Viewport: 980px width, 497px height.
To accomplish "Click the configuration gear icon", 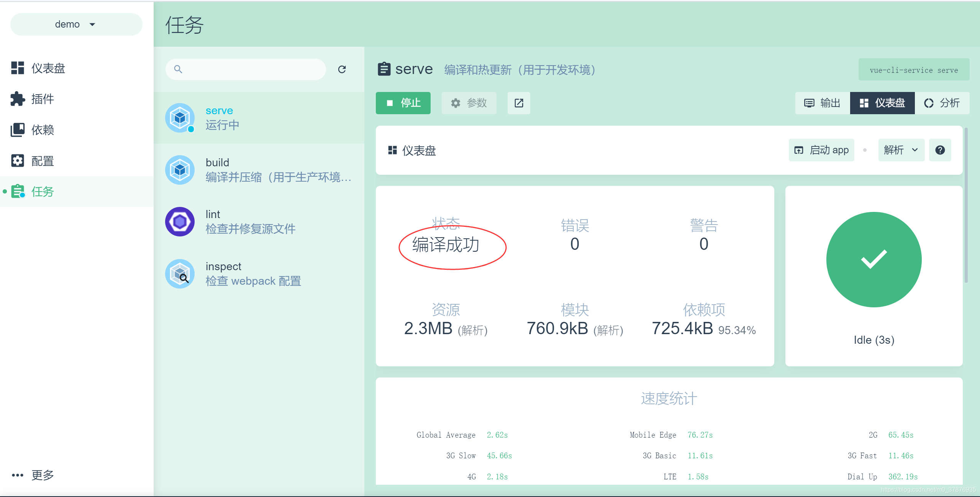I will point(18,161).
